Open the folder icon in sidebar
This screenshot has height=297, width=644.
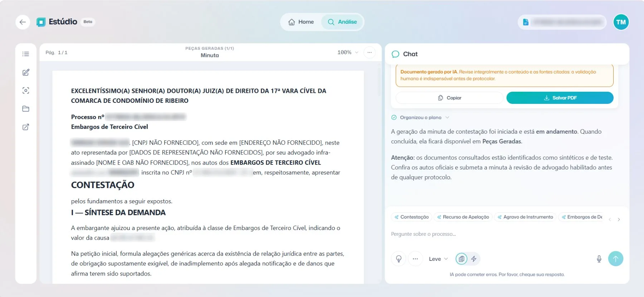(x=26, y=109)
